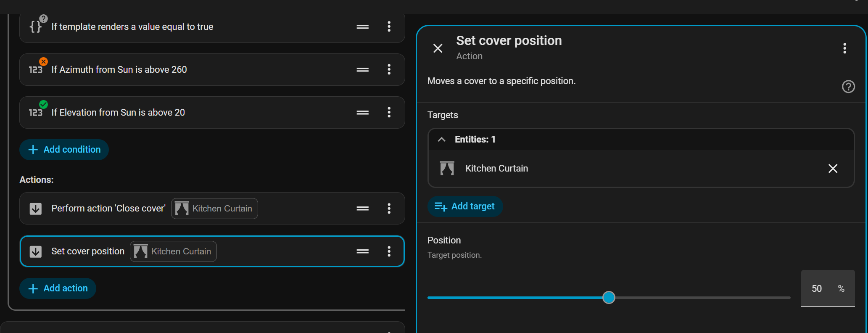
Task: Open menu for Set cover position action row
Action: click(389, 251)
